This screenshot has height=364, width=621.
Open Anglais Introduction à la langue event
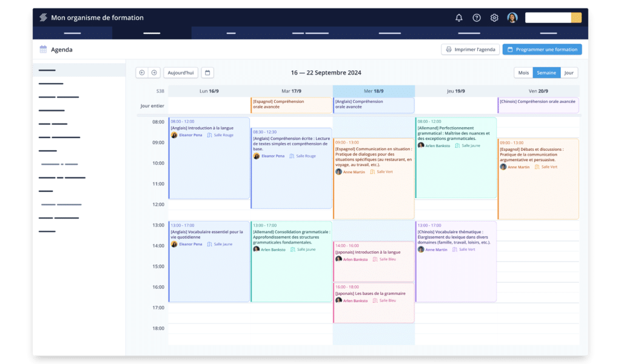click(209, 158)
